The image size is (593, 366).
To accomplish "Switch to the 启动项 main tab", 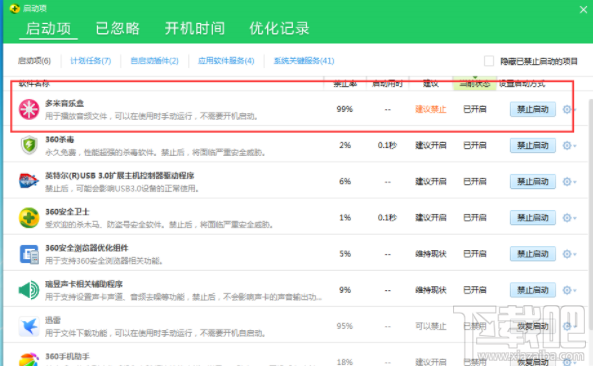I will tap(48, 28).
